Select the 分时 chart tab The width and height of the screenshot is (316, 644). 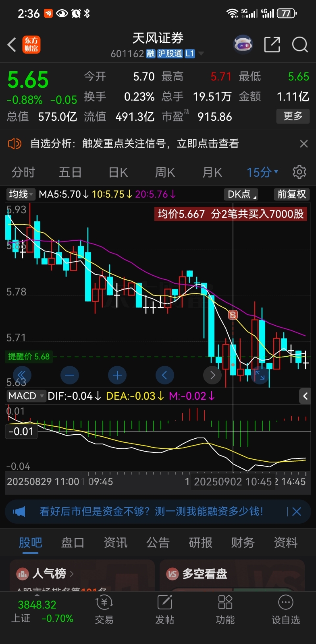23,172
